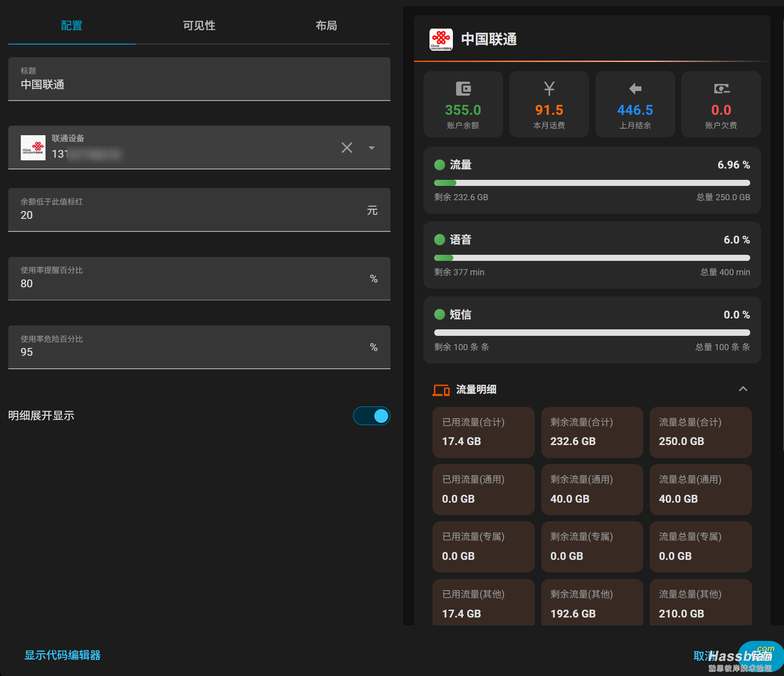
Task: Click the 标题 input field
Action: (199, 79)
